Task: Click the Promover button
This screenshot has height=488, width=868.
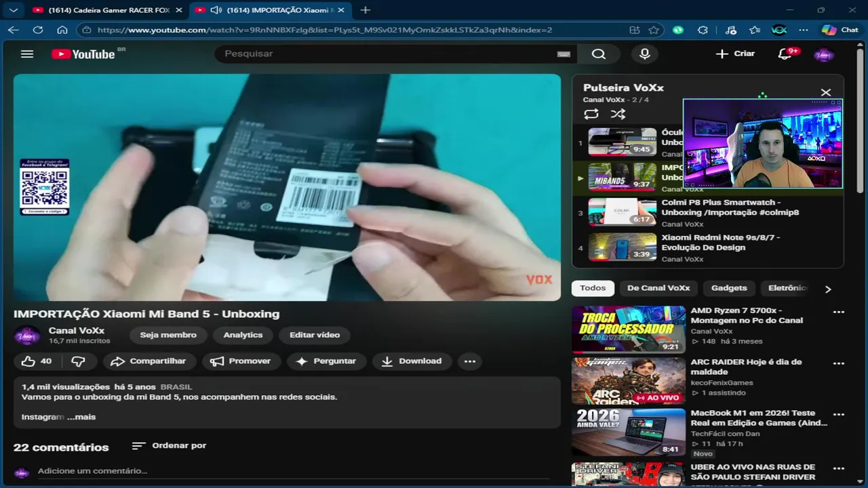Action: pos(241,361)
